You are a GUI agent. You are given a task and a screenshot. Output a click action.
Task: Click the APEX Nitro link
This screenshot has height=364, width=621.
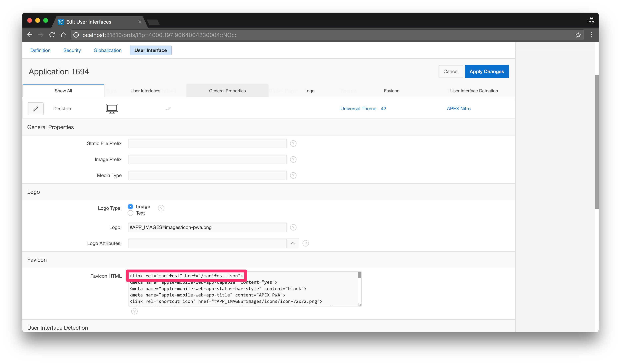coord(458,108)
